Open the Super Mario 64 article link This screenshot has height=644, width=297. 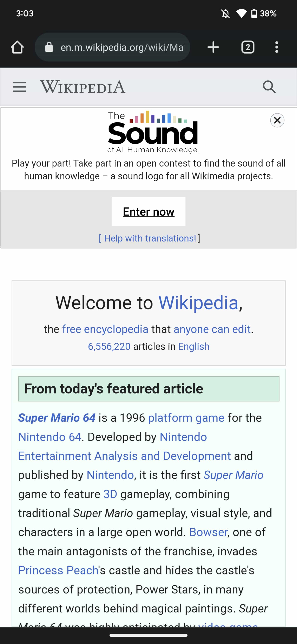(57, 418)
